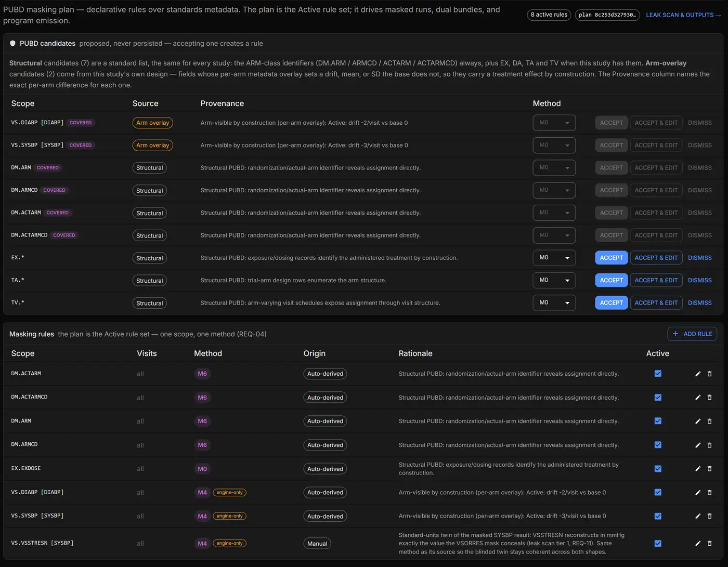
Task: Dismiss the TA.* candidate
Action: coord(700,280)
